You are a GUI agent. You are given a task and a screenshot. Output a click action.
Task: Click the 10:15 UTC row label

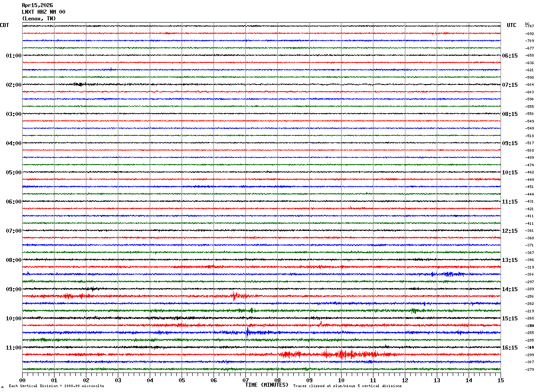pos(510,173)
